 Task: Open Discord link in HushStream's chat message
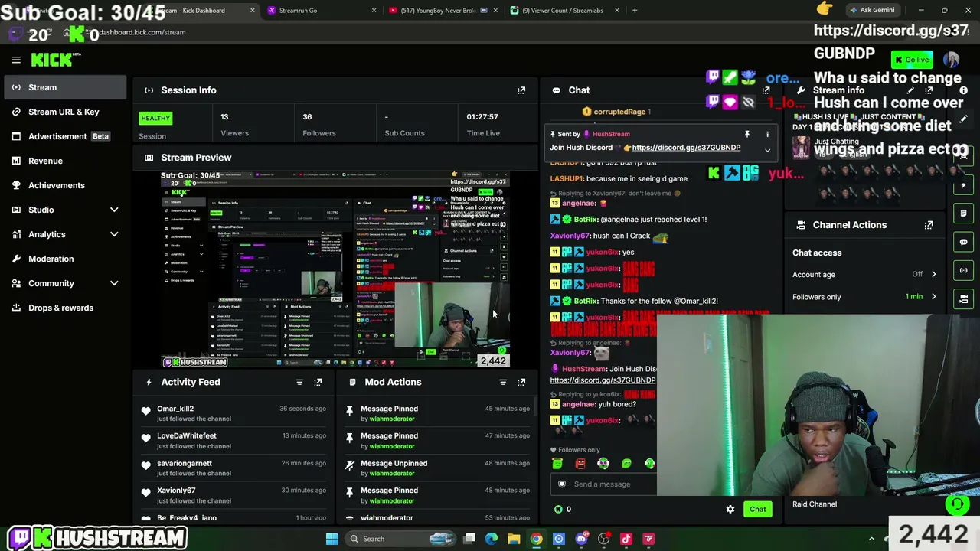(x=603, y=380)
